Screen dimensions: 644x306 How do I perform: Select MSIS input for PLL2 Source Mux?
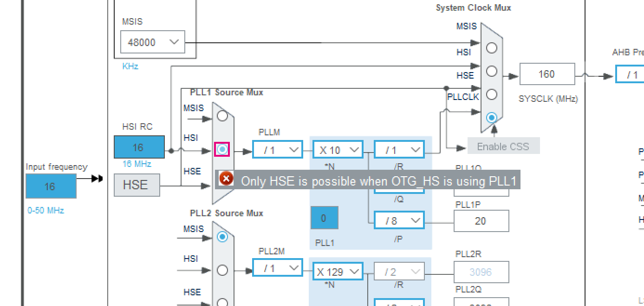pos(222,237)
